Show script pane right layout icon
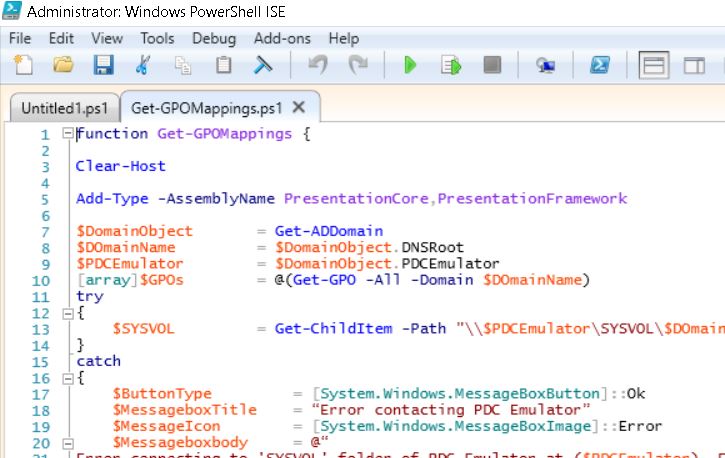725x458 pixels. [x=694, y=65]
